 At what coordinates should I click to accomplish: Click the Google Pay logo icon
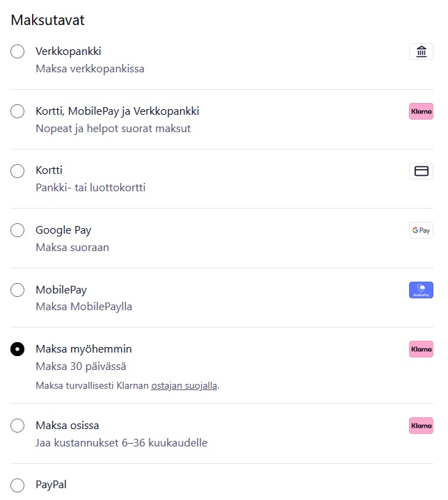(x=421, y=230)
